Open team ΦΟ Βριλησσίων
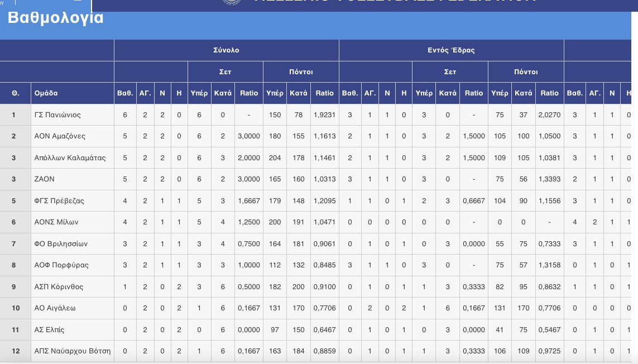The width and height of the screenshot is (638, 364). click(x=61, y=243)
